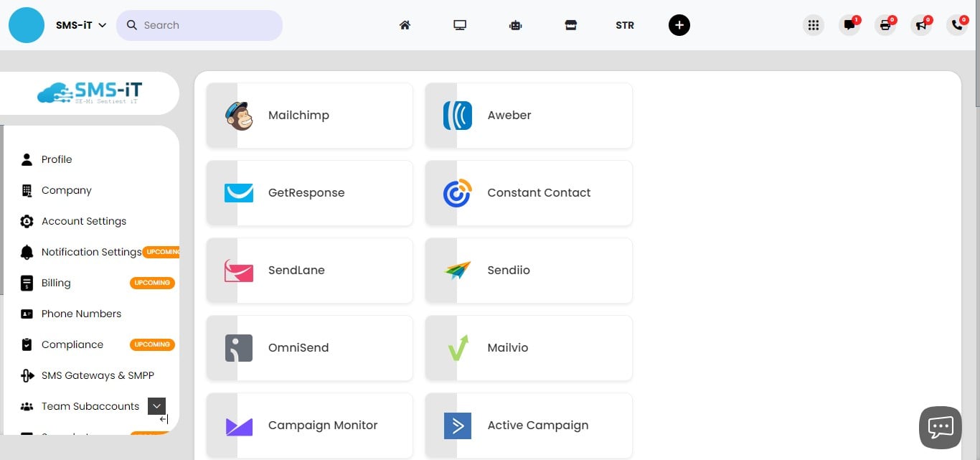Click the fax icon with zero badge
Screen dimensions: 980x460
885,25
